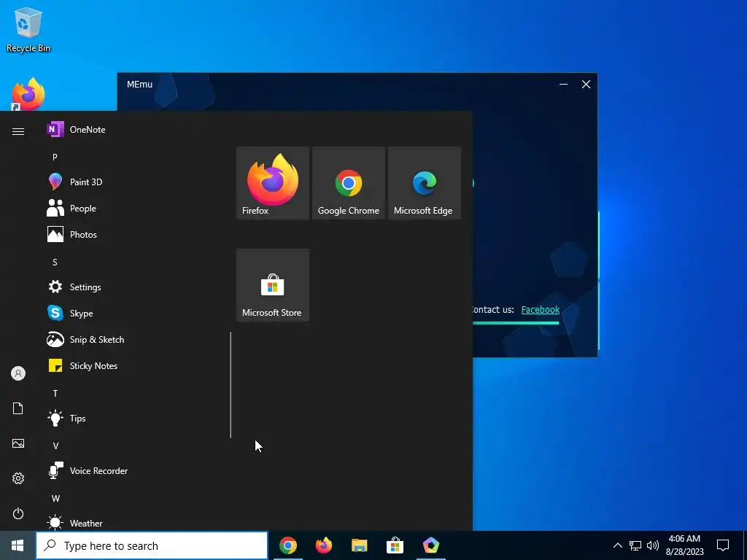Show hidden tray icons chevron
The image size is (747, 560).
[617, 545]
